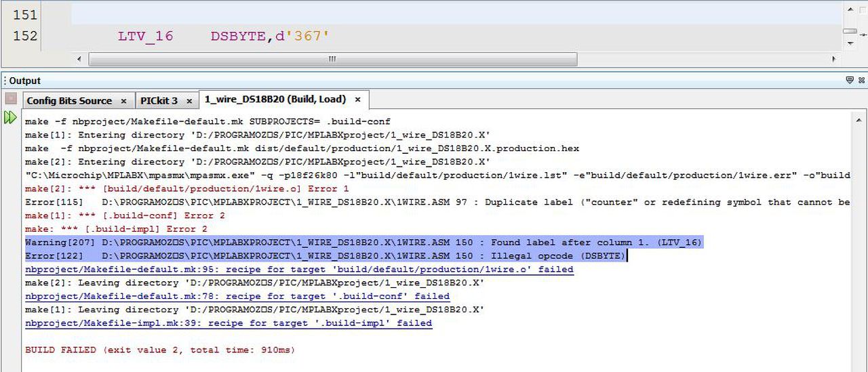Viewport: 868px width, 372px height.
Task: Click the Error[115] Duplicate label line
Action: coord(437,202)
